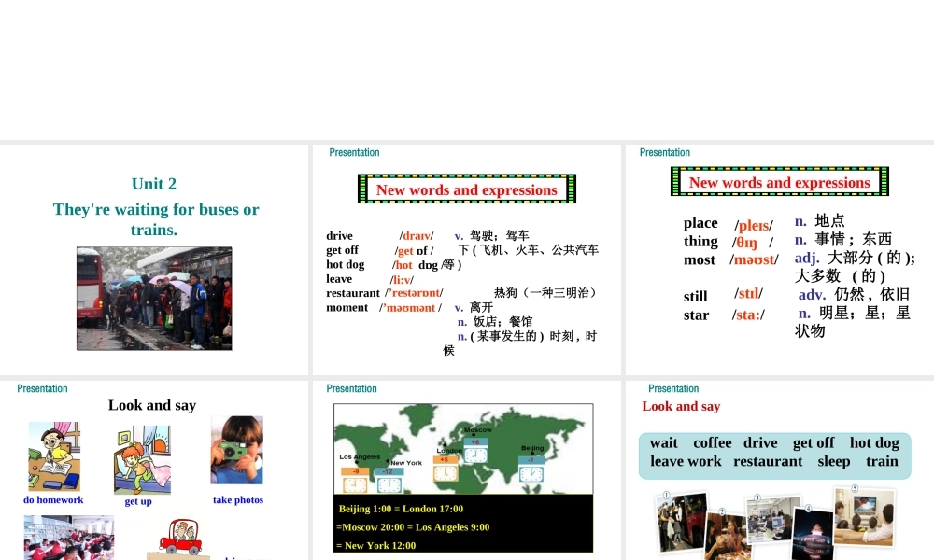Click the banner above the 'place' word list
934x560 pixels.
780,182
